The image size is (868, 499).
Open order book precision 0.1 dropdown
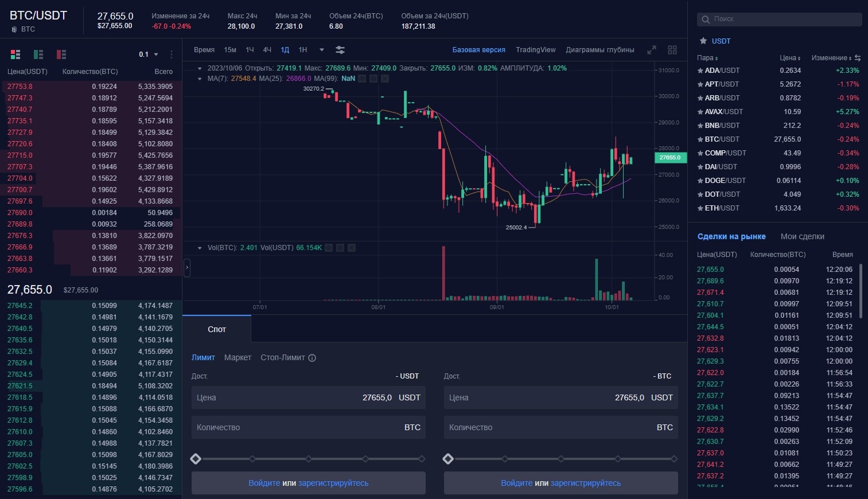coord(149,54)
